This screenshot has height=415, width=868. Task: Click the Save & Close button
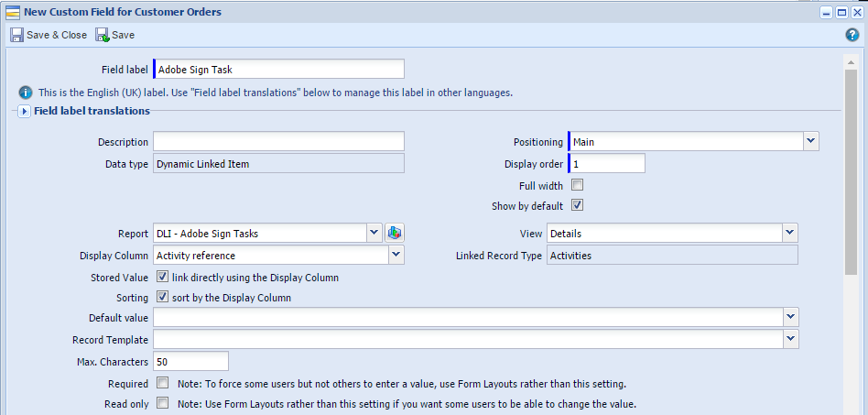(49, 35)
